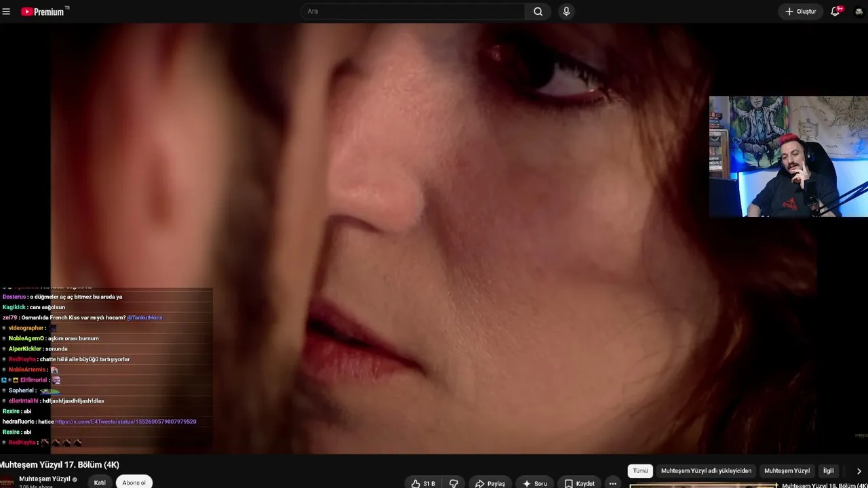Click username AlperKickler in chat
This screenshot has width=868, height=488.
[25, 349]
